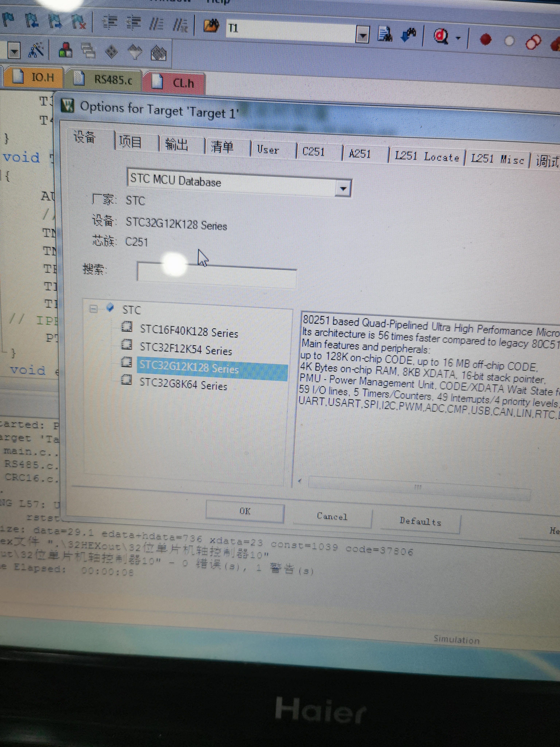The height and width of the screenshot is (747, 560).
Task: Collapse the STC tree node
Action: coord(94,309)
